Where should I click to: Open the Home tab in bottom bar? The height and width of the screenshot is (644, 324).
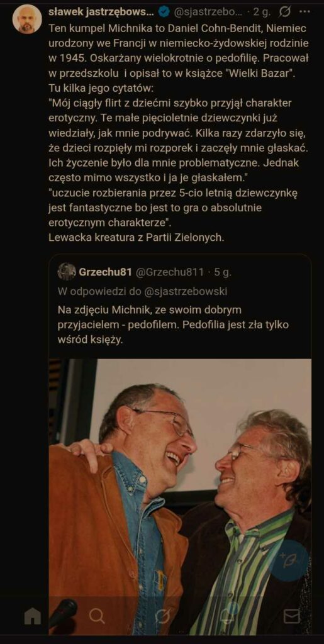33,616
